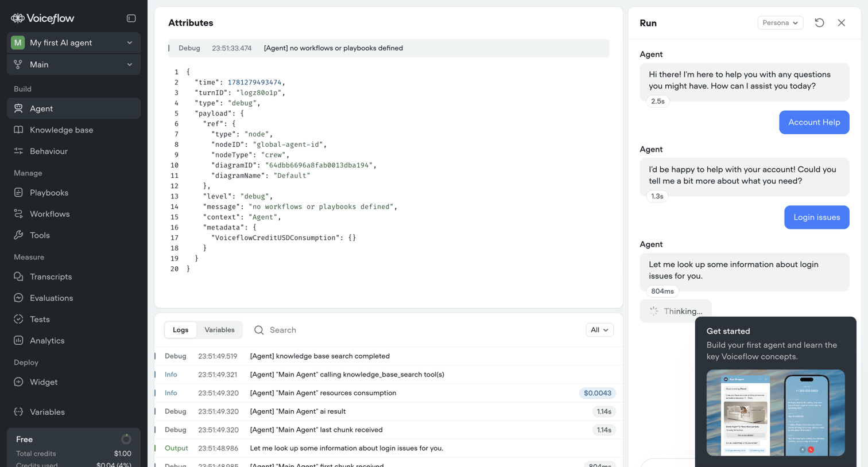Open the My first AI agent dropdown
The image size is (868, 467).
tap(73, 42)
